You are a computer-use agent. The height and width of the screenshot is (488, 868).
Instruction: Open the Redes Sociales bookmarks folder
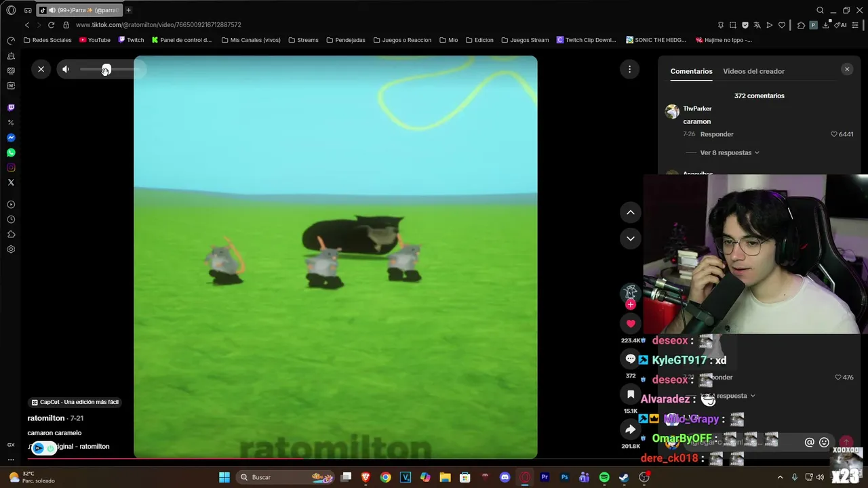47,40
